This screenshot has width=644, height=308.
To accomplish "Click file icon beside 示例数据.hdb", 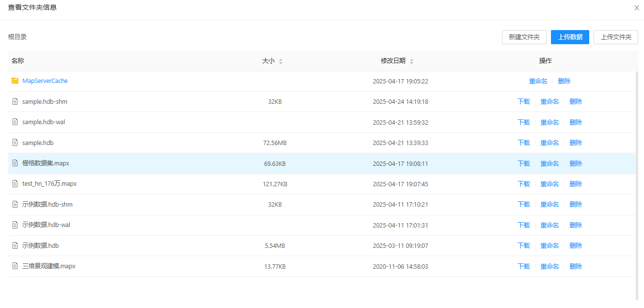I will (15, 246).
